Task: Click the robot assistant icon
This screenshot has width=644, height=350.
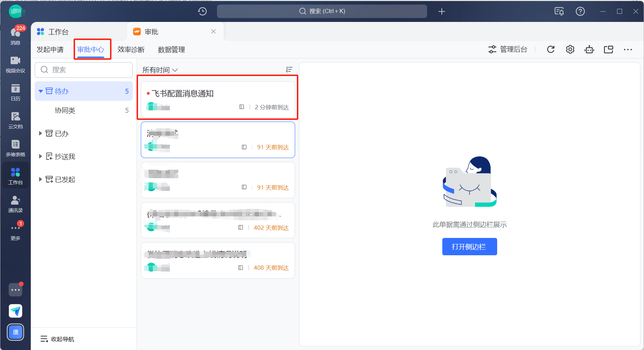Action: coord(590,49)
